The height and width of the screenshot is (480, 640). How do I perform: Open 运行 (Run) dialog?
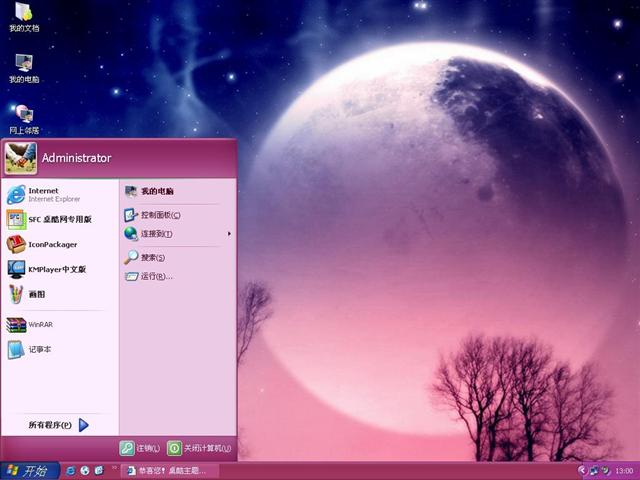pos(156,276)
